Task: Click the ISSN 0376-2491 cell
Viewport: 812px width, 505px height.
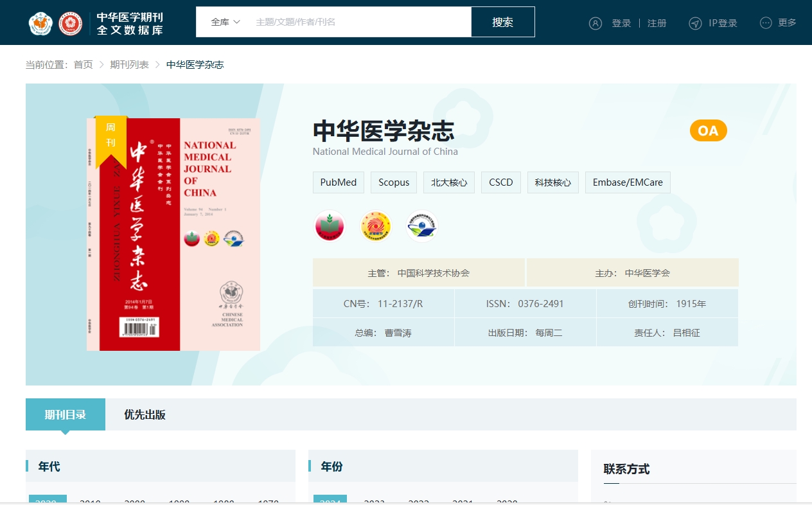Action: pos(525,303)
